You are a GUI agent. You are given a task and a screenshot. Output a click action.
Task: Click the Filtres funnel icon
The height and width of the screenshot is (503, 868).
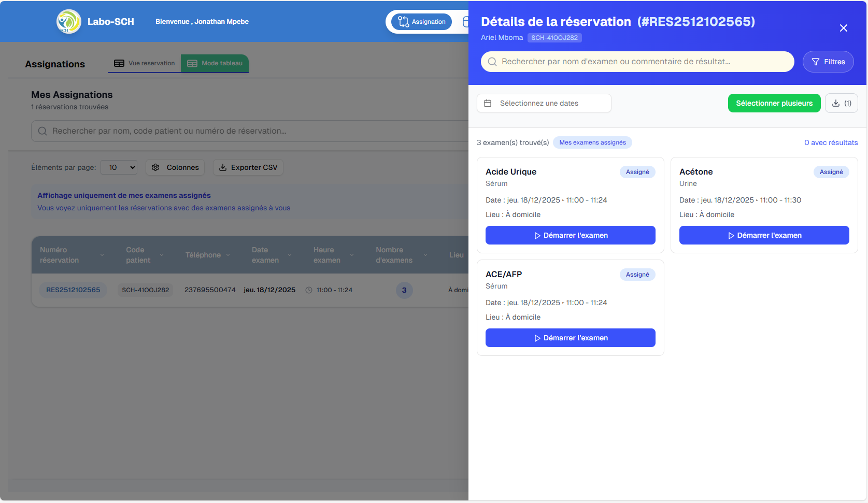tap(815, 61)
